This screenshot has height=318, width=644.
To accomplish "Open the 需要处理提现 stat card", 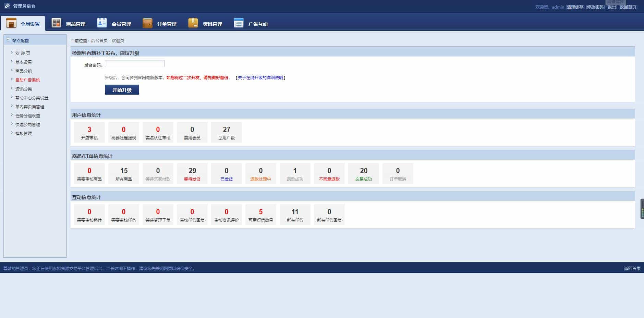I will pyautogui.click(x=124, y=132).
